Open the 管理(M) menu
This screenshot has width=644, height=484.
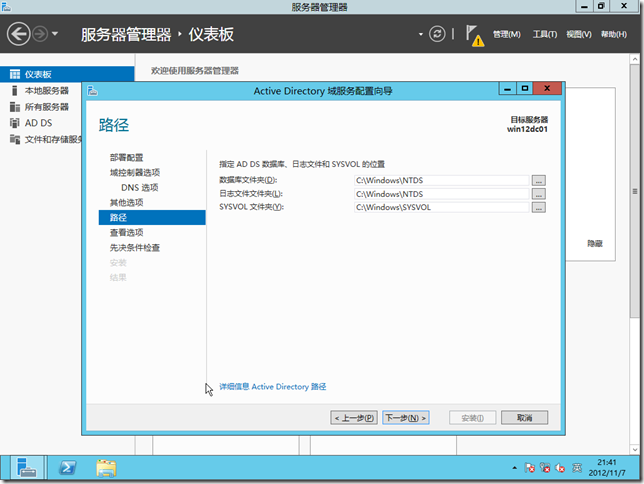pos(506,34)
